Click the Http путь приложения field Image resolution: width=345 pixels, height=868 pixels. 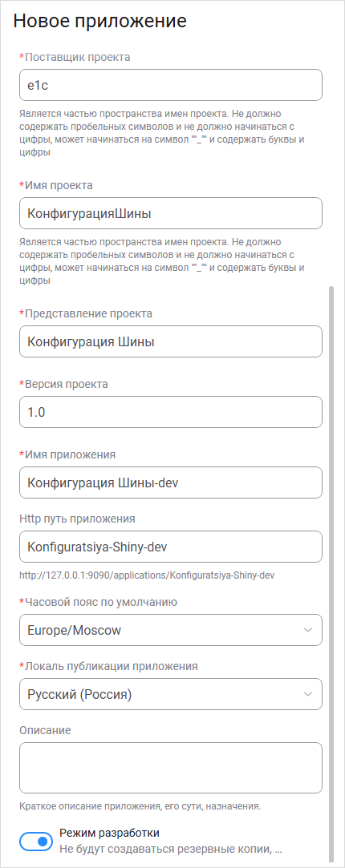(x=171, y=547)
